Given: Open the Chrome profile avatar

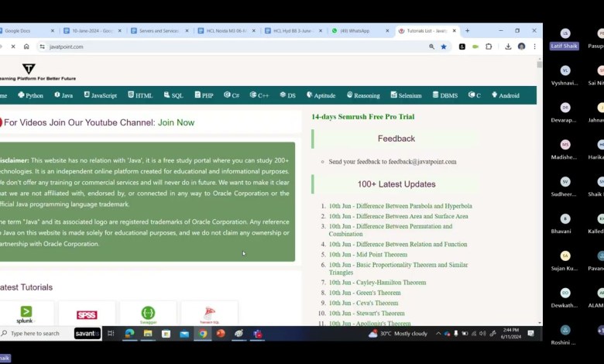Looking at the screenshot, I should pos(522,46).
